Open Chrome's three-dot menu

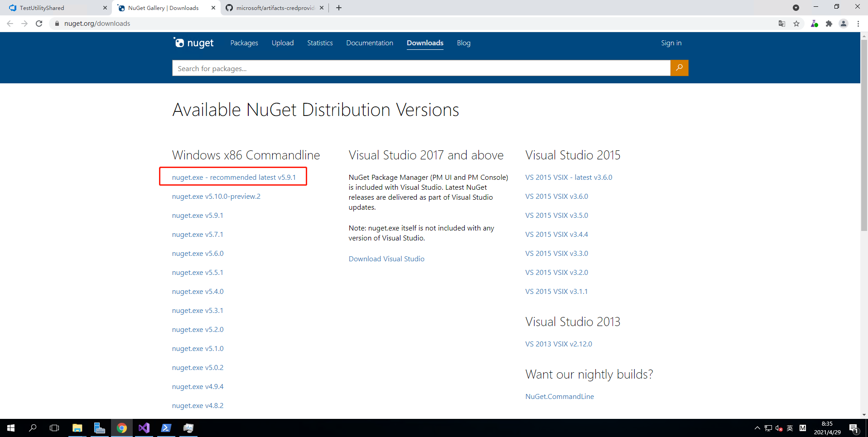click(858, 24)
